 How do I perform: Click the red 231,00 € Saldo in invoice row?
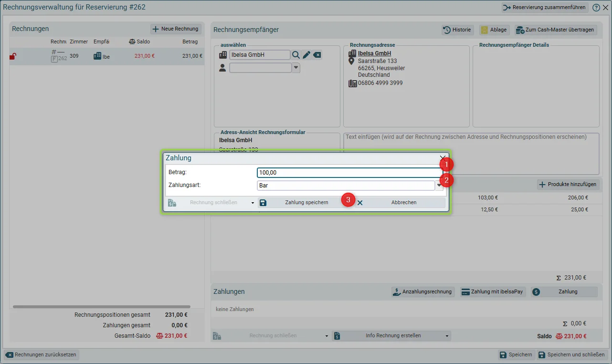coord(145,56)
